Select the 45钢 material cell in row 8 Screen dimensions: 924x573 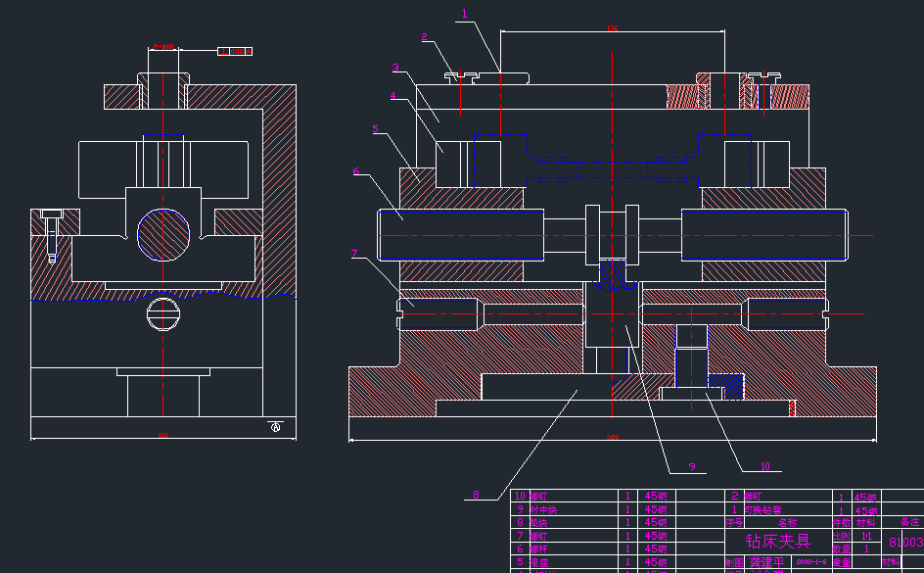(x=655, y=522)
